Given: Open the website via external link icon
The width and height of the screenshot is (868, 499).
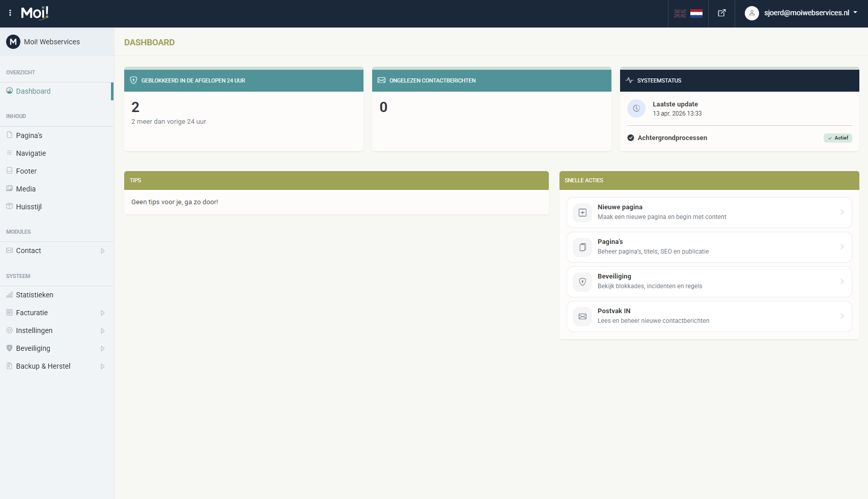Looking at the screenshot, I should click(721, 13).
